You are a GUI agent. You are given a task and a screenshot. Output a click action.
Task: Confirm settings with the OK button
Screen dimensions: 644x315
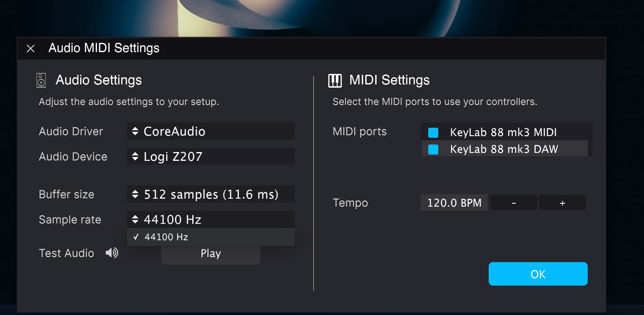[x=538, y=274]
